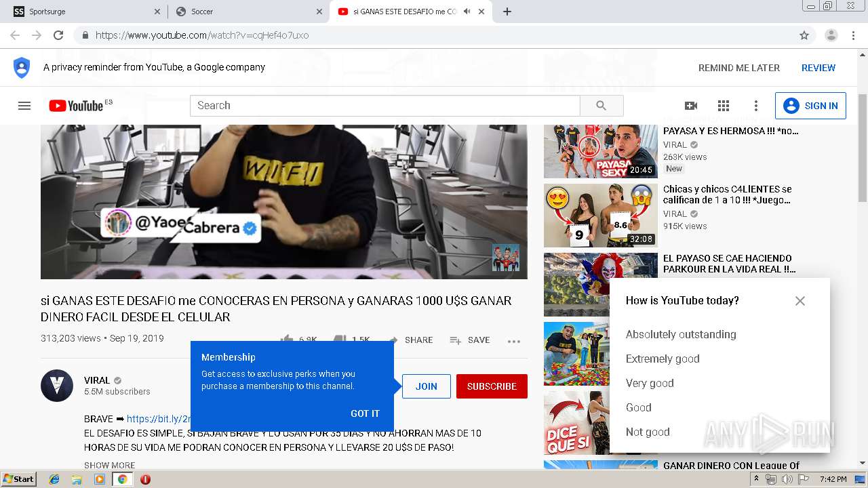Open the YouTube apps grid icon

point(724,106)
